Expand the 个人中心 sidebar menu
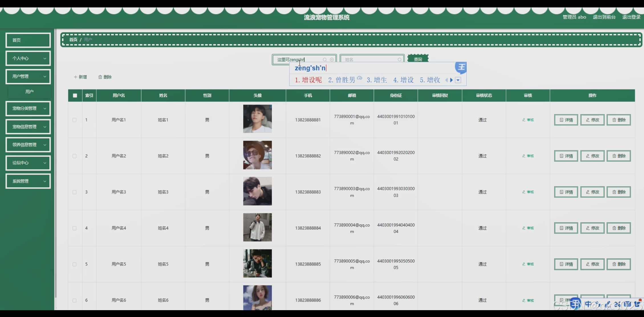 click(x=28, y=58)
